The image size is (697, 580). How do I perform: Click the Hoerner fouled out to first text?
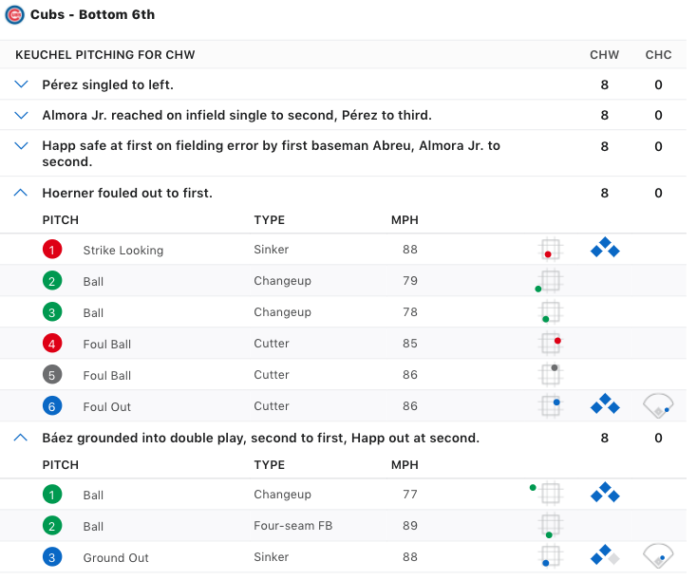point(127,193)
